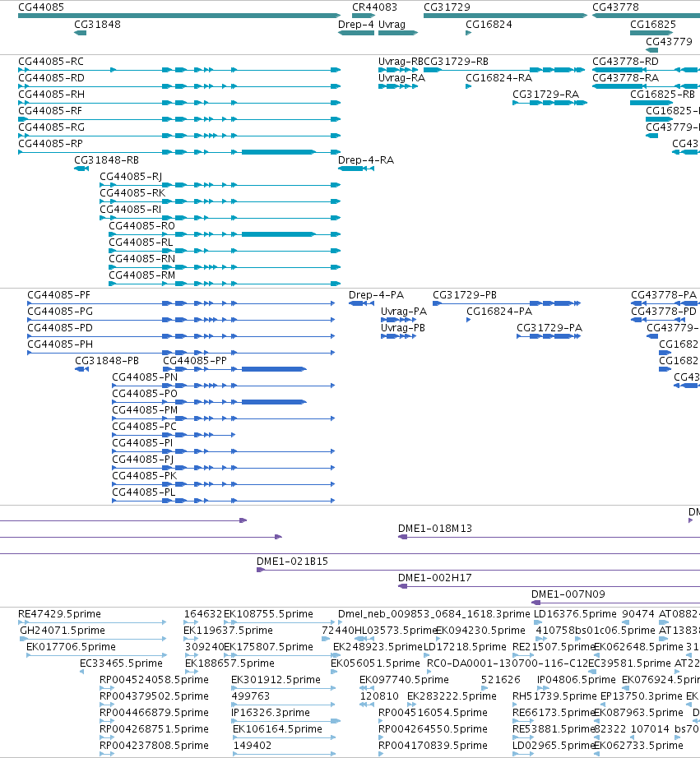
Task: Click the Uvrag-PB protein label
Action: pos(403,328)
